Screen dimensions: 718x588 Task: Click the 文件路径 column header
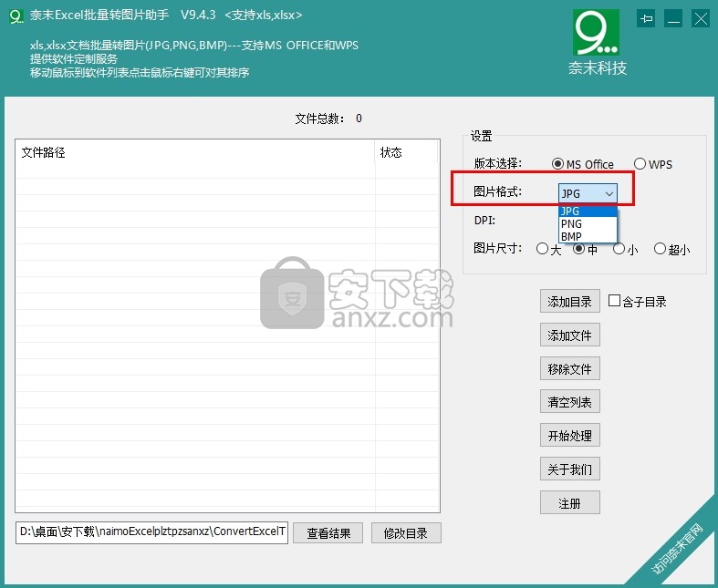tap(195, 152)
